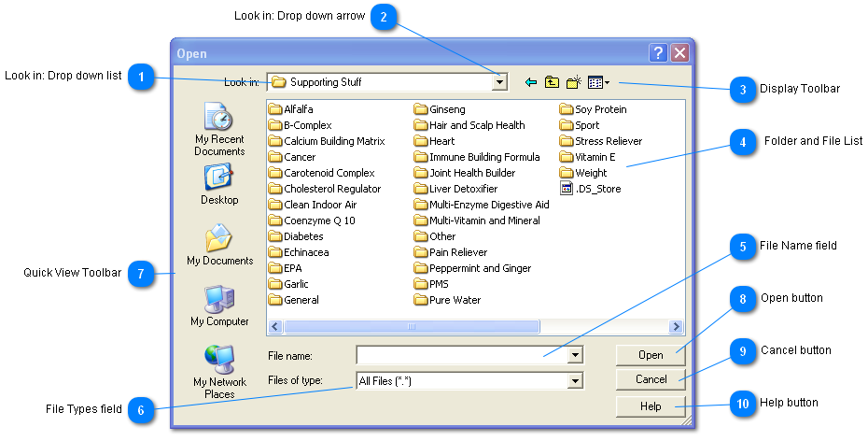
Task: Select the Other folder
Action: pyautogui.click(x=435, y=236)
